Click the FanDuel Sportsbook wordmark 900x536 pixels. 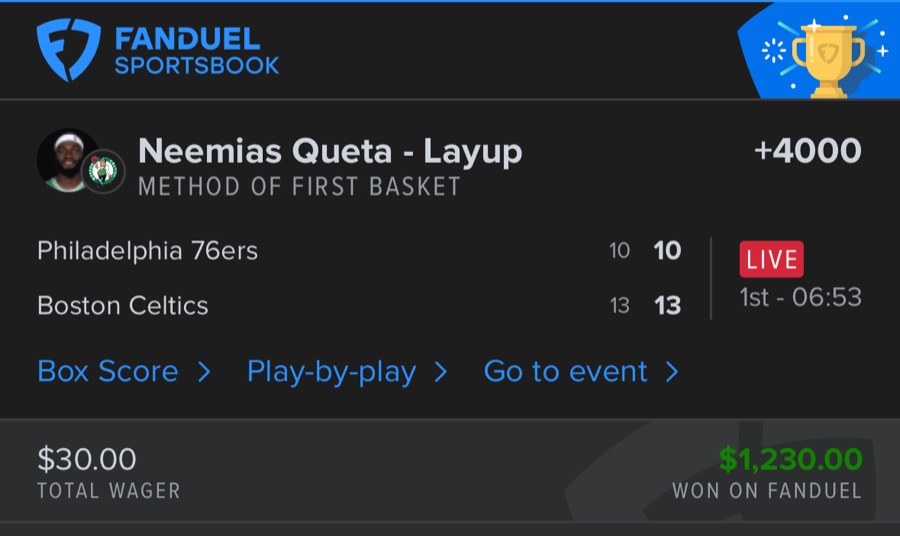196,52
